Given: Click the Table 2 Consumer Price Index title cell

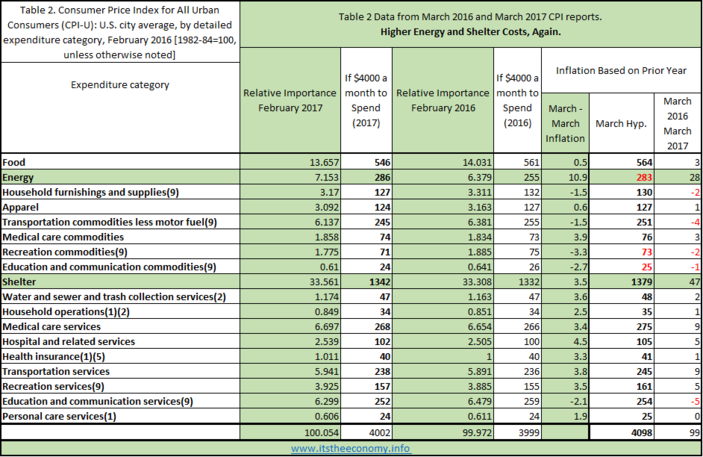Looking at the screenshot, I should [120, 32].
